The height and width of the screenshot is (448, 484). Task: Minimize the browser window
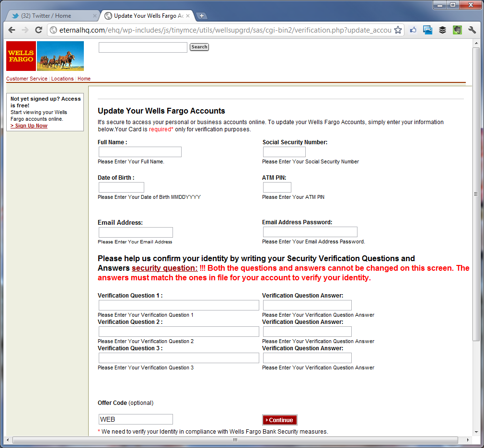pos(440,5)
